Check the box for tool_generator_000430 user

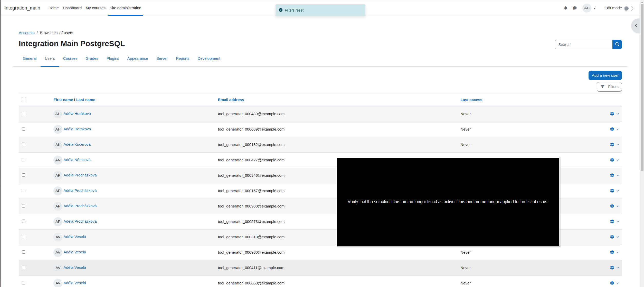pyautogui.click(x=23, y=114)
